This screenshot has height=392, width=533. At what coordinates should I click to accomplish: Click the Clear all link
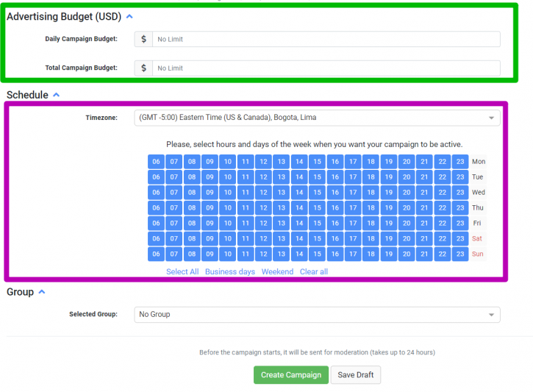314,271
